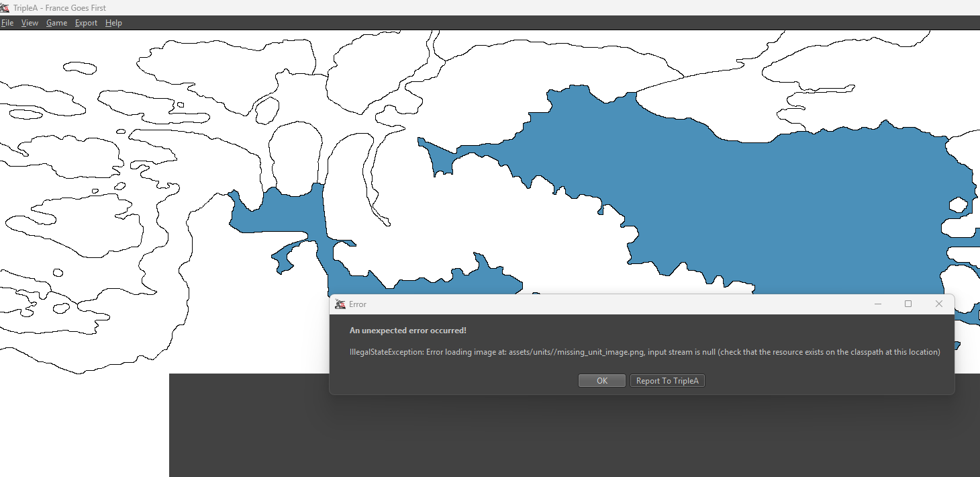
Task: Maximize the Error dialog window
Action: coord(908,304)
